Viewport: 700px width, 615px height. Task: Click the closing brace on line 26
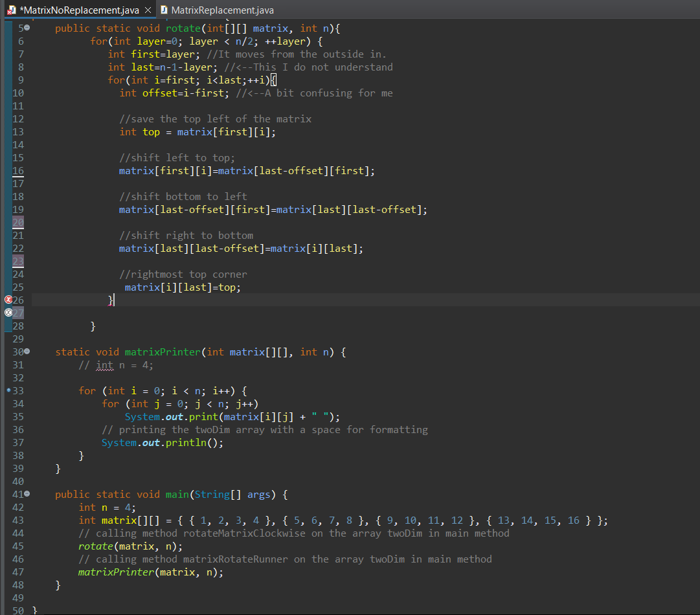pyautogui.click(x=110, y=300)
